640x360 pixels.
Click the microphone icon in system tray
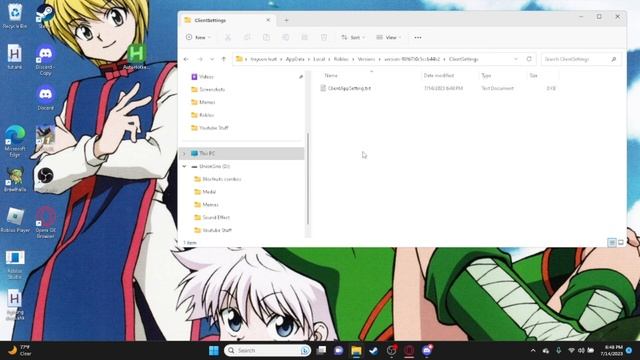pos(558,351)
